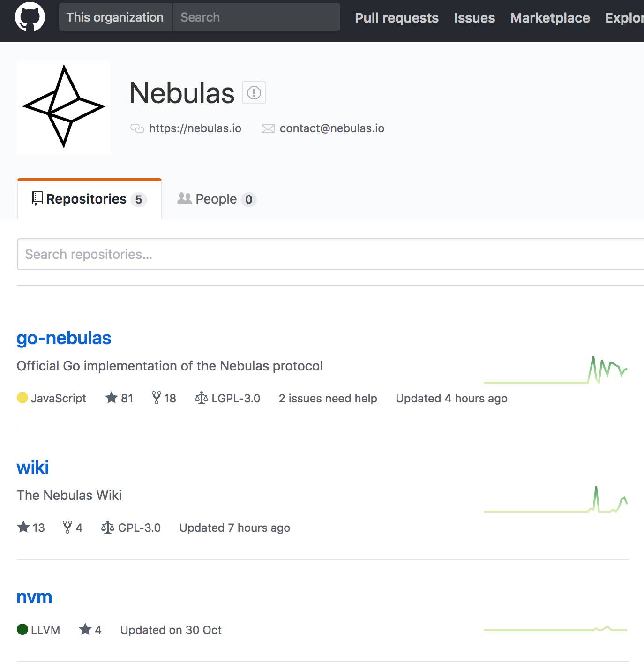Focus the top Search field

pos(256,17)
